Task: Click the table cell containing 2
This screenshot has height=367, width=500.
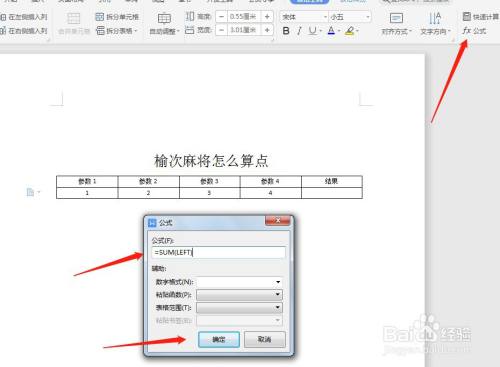Action: (148, 193)
